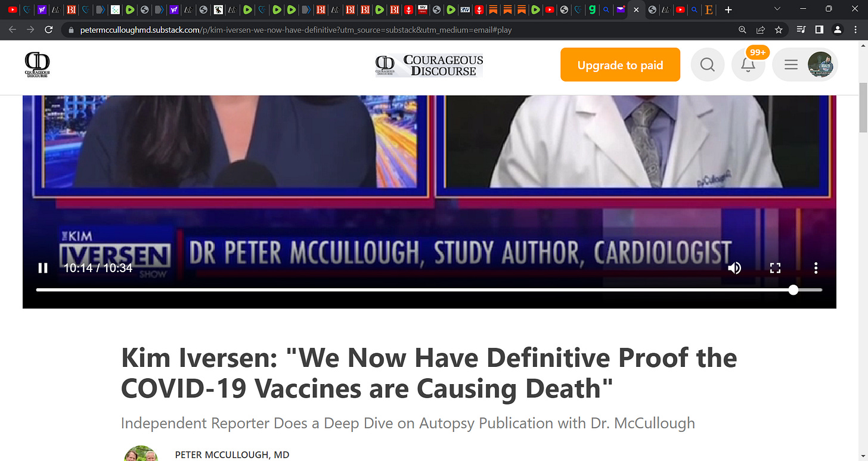Viewport: 868px width, 461px height.
Task: Click the 'Independent Reporter Does a Deep Dive' subtitle
Action: coord(408,423)
